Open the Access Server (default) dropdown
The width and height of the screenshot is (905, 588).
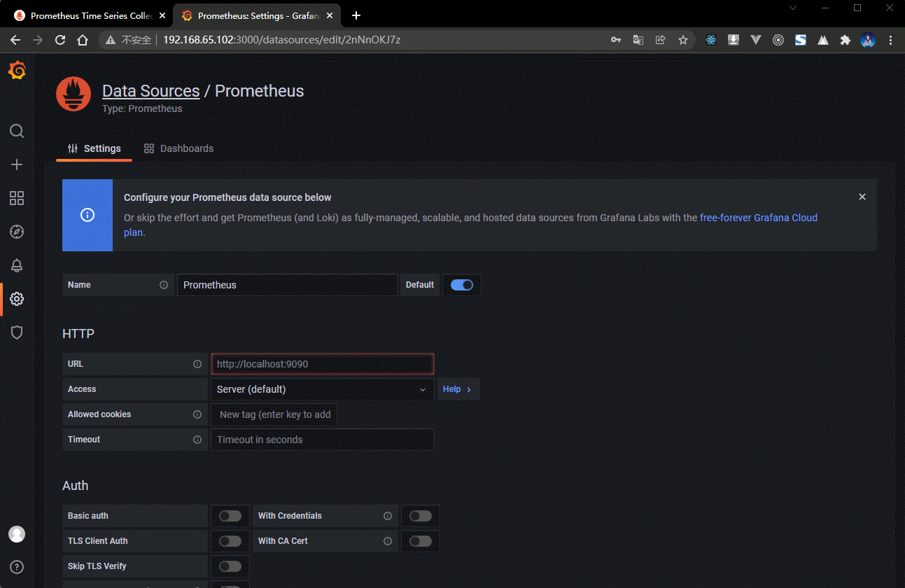[323, 389]
